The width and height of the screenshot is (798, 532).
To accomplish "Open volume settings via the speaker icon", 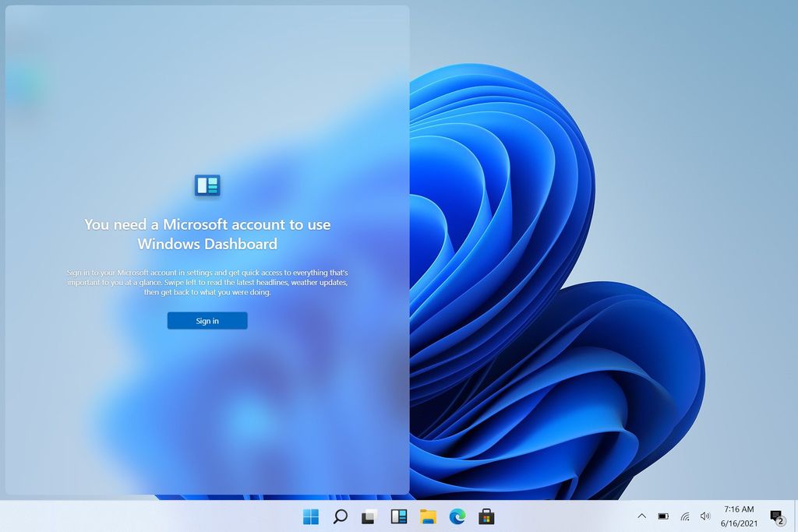I will [705, 516].
